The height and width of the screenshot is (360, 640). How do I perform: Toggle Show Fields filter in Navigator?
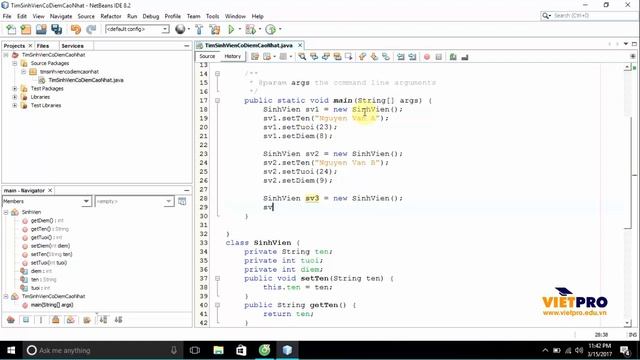click(26, 320)
